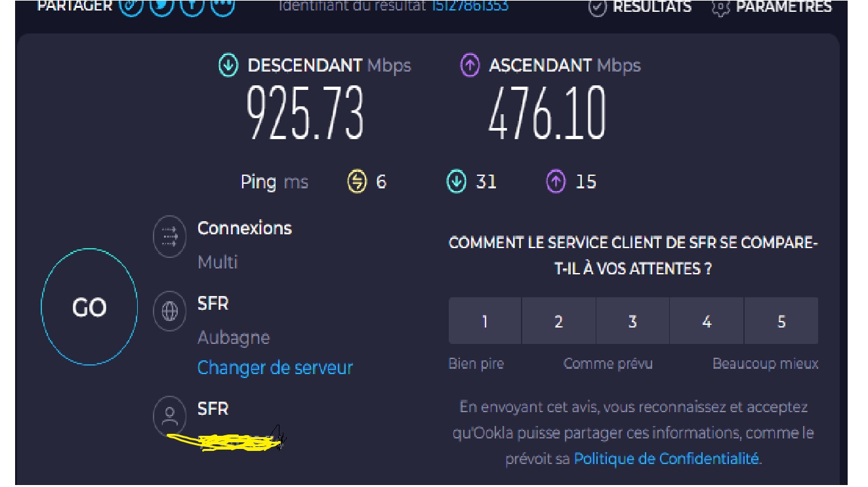Rate SFR customer service 5
This screenshot has width=868, height=487.
click(781, 321)
